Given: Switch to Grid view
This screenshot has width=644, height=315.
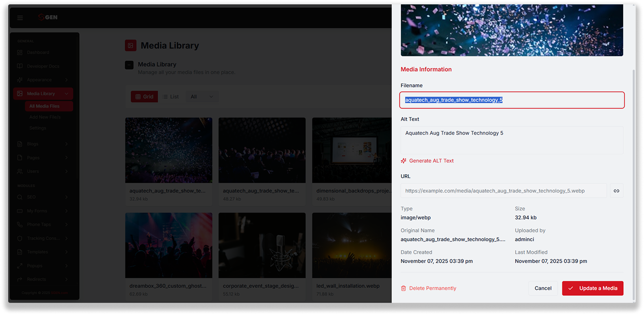Looking at the screenshot, I should tap(144, 97).
